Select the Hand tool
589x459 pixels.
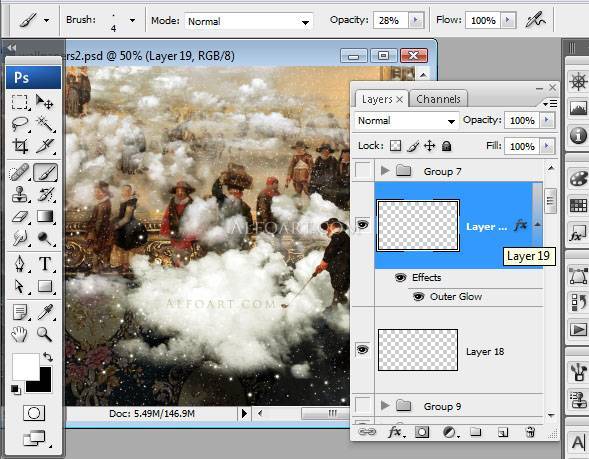(x=19, y=334)
